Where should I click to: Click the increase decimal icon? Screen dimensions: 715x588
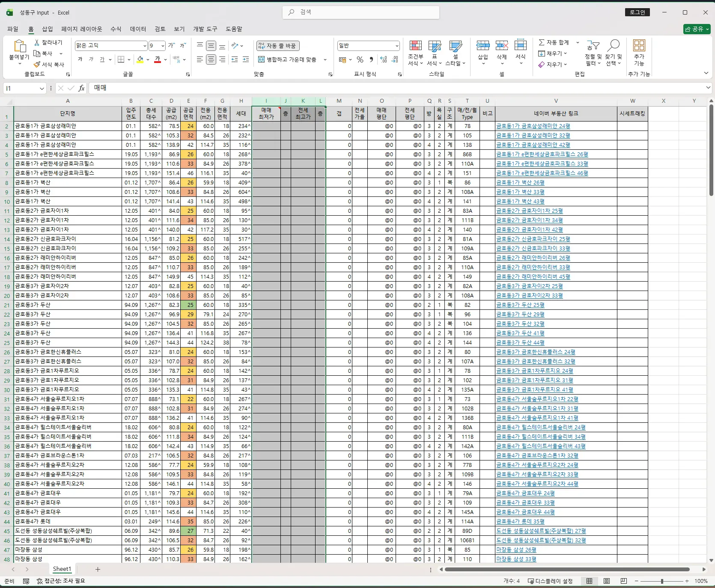pos(384,59)
